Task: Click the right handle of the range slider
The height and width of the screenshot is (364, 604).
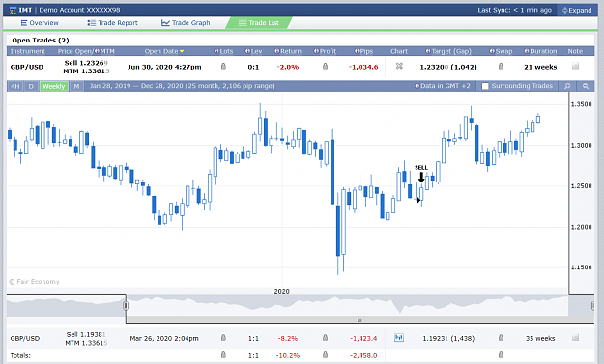Action: pyautogui.click(x=592, y=306)
